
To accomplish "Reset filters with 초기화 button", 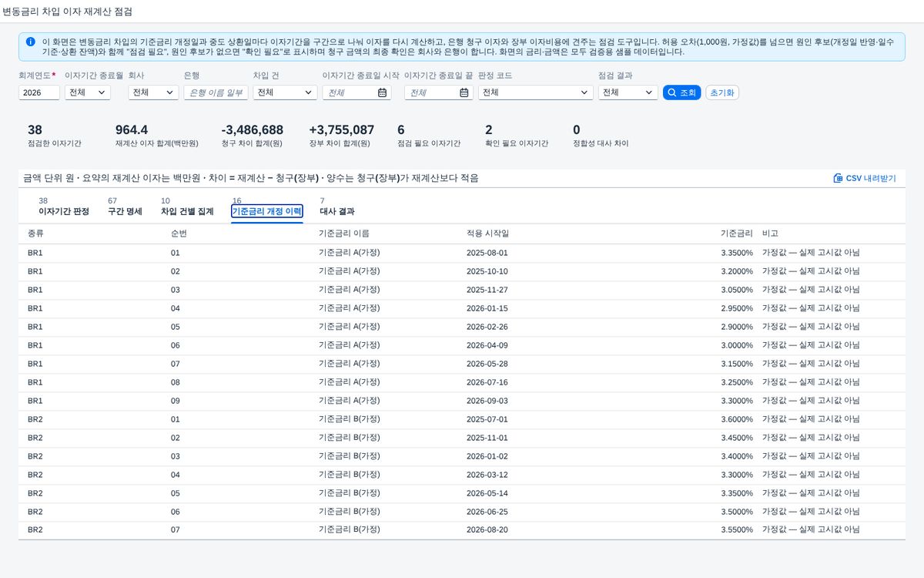I will 721,92.
